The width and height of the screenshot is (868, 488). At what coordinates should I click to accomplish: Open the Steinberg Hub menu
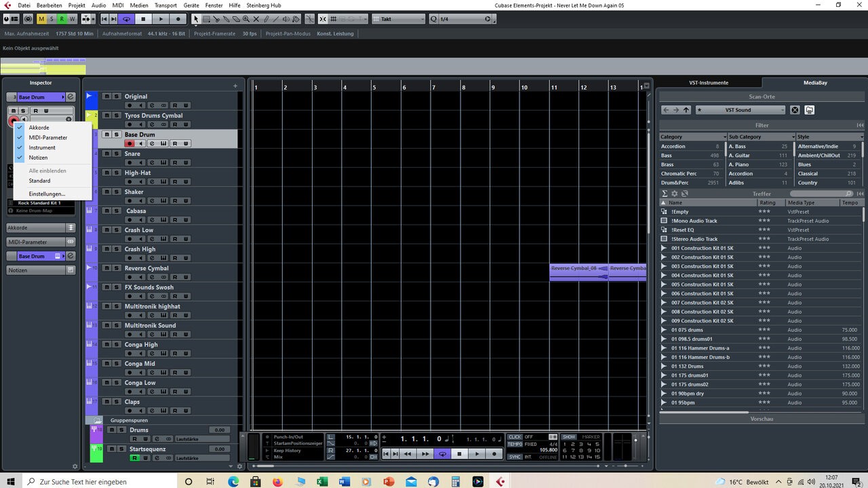(x=264, y=5)
